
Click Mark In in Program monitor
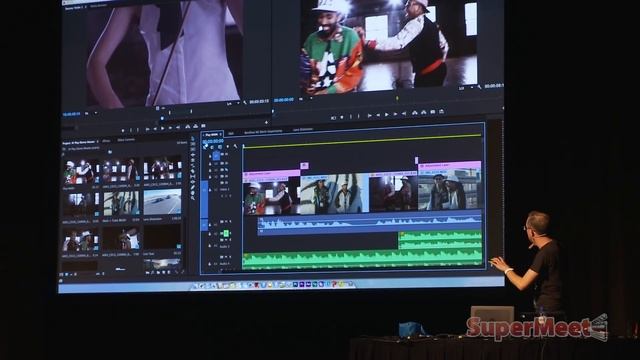[350, 116]
